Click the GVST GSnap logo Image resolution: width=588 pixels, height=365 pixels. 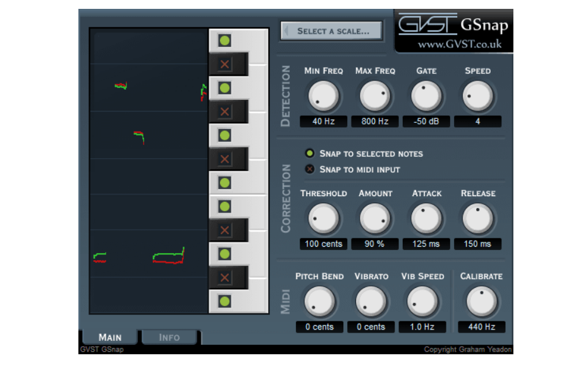point(453,25)
